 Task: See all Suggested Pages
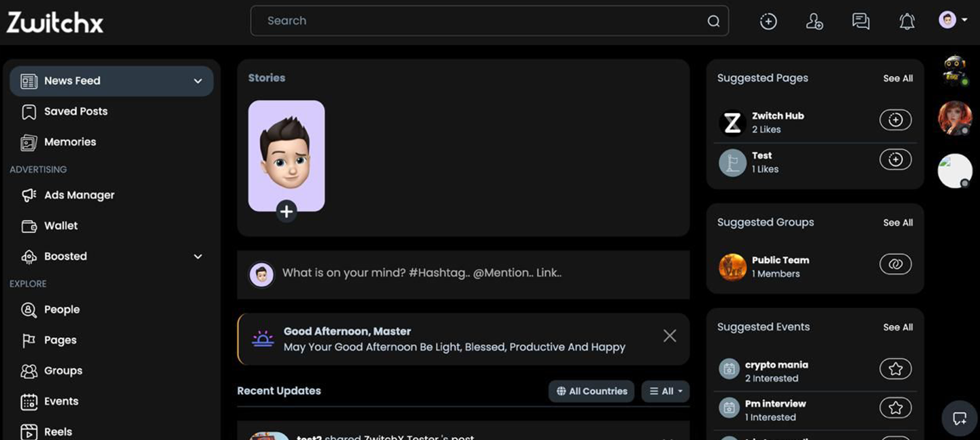[x=898, y=78]
